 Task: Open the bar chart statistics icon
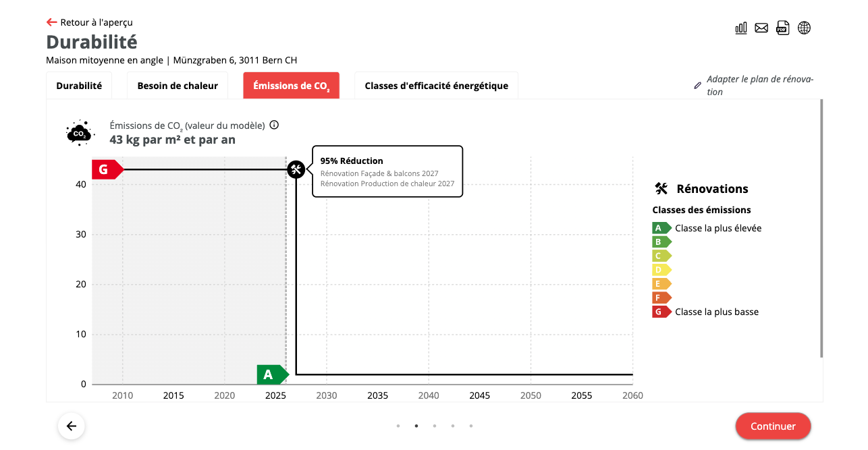741,28
